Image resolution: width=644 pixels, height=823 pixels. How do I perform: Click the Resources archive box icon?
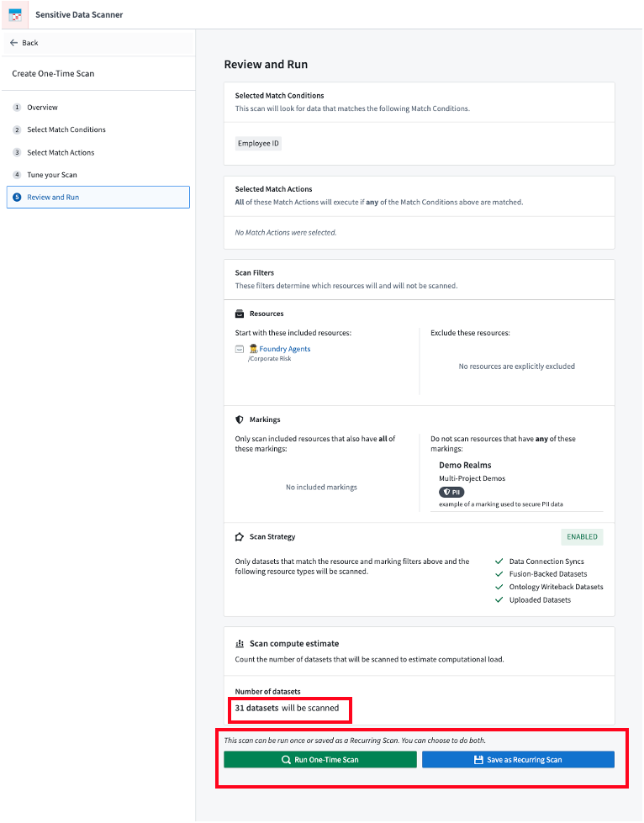[240, 314]
